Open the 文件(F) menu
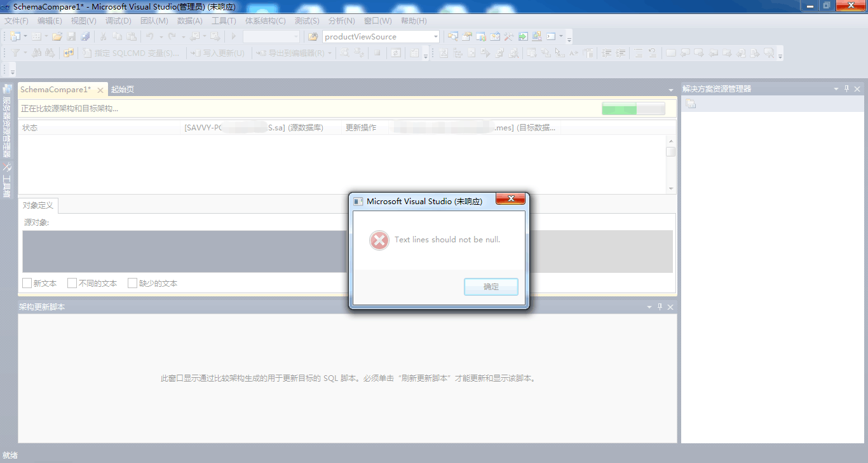This screenshot has width=868, height=463. click(17, 20)
